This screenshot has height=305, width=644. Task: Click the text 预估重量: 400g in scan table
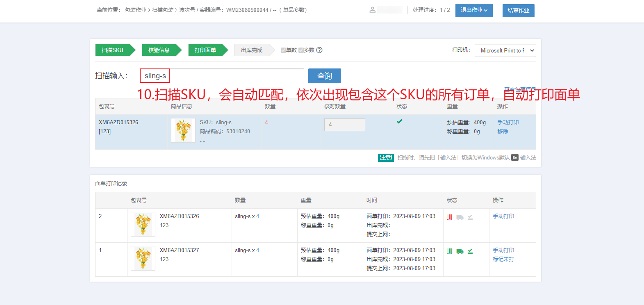coord(467,122)
